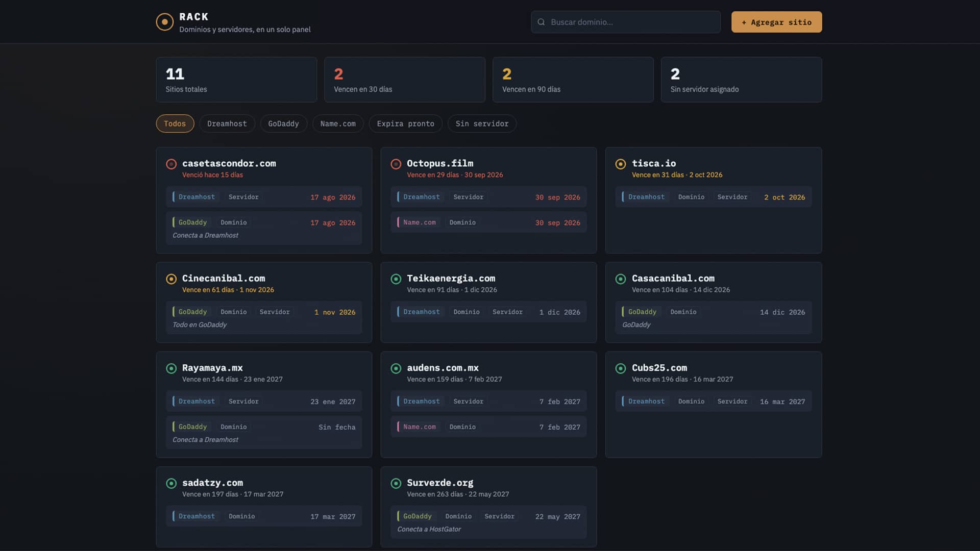Click the red status icon for casetascondor.com
This screenshot has height=551, width=980.
[171, 164]
